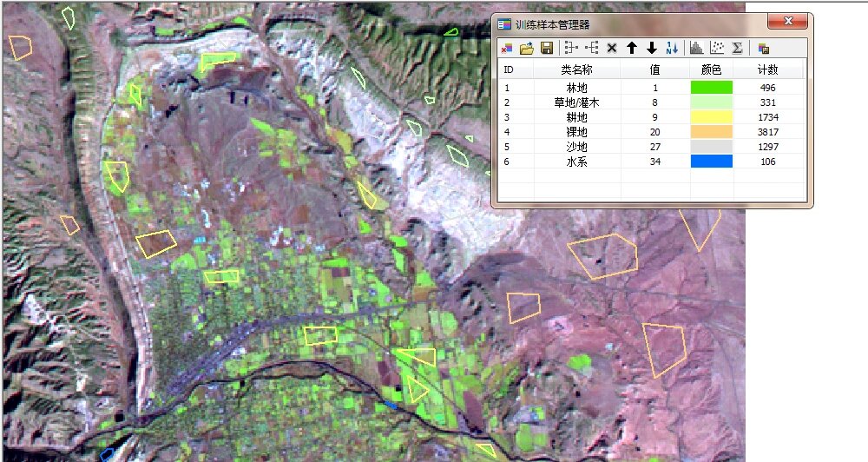Click the 值 column header
The width and height of the screenshot is (868, 462).
[x=654, y=69]
